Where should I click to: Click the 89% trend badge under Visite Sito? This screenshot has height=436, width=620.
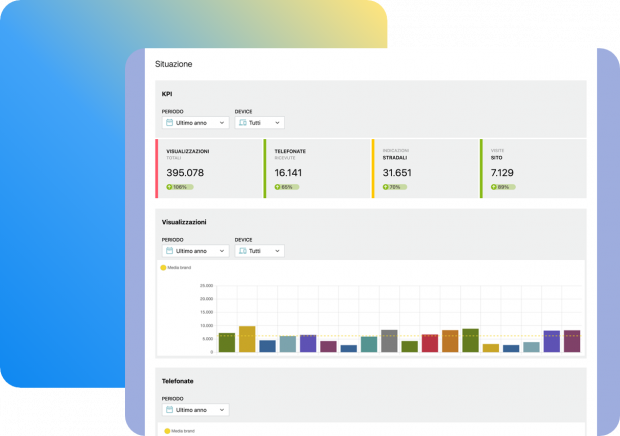pos(502,187)
